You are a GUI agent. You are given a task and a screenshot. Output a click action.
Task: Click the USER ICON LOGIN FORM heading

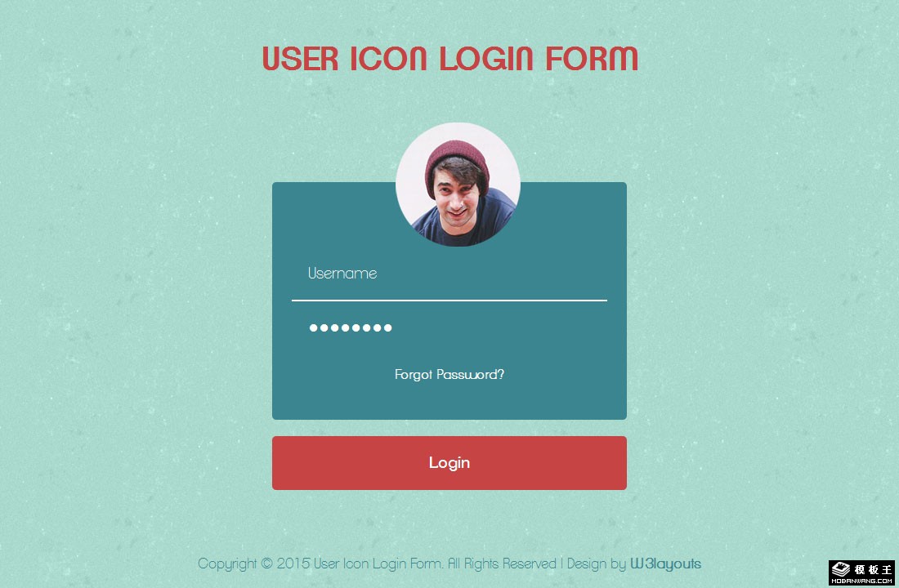coord(450,59)
